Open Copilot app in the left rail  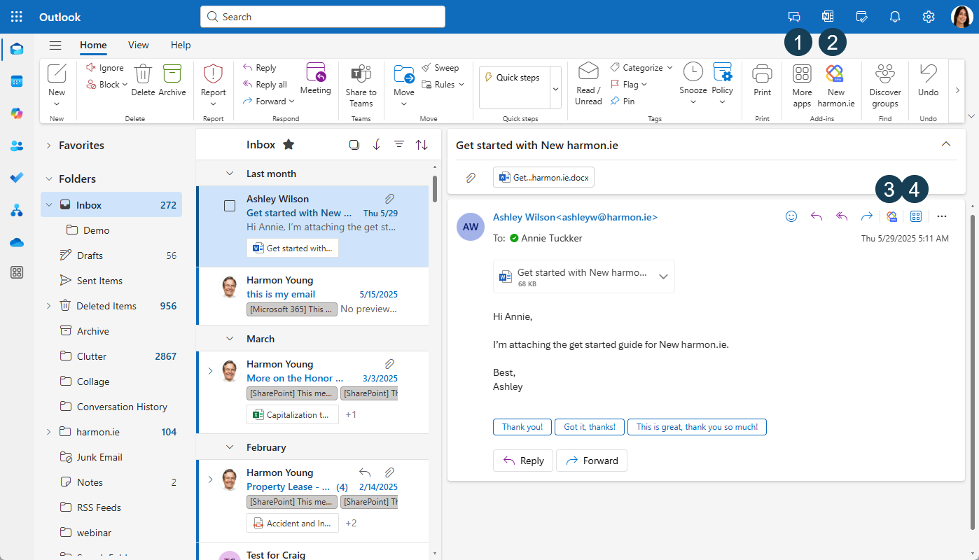(x=17, y=113)
